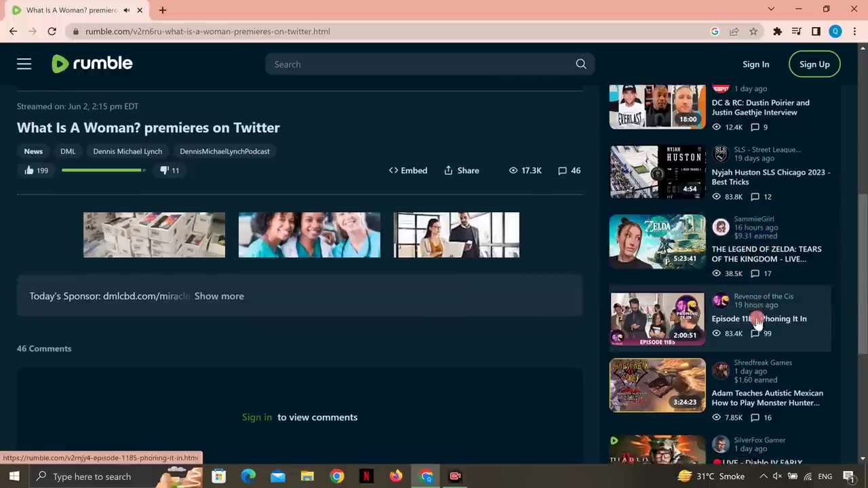Viewport: 868px width, 488px height.
Task: Click share this page icon in address bar
Action: 734,31
